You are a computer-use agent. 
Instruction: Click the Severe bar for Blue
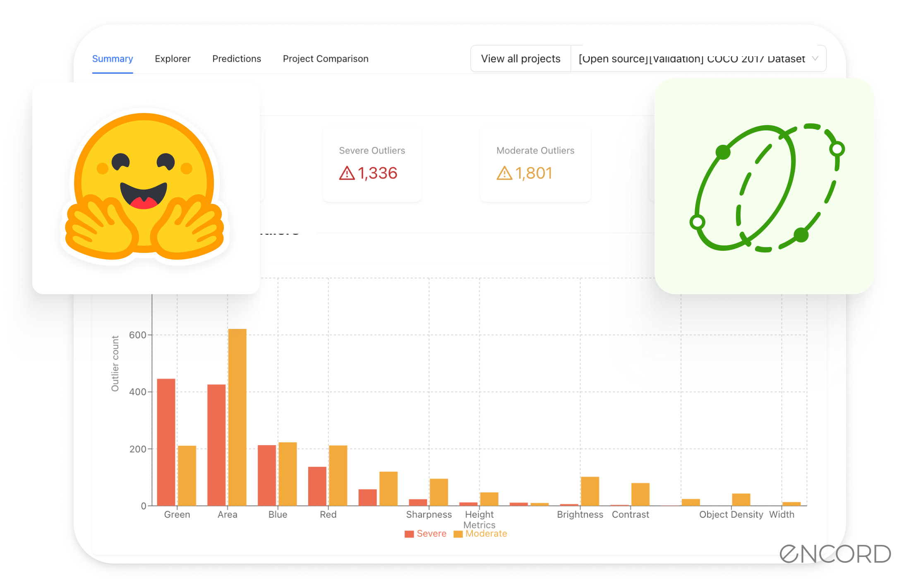[x=267, y=475]
